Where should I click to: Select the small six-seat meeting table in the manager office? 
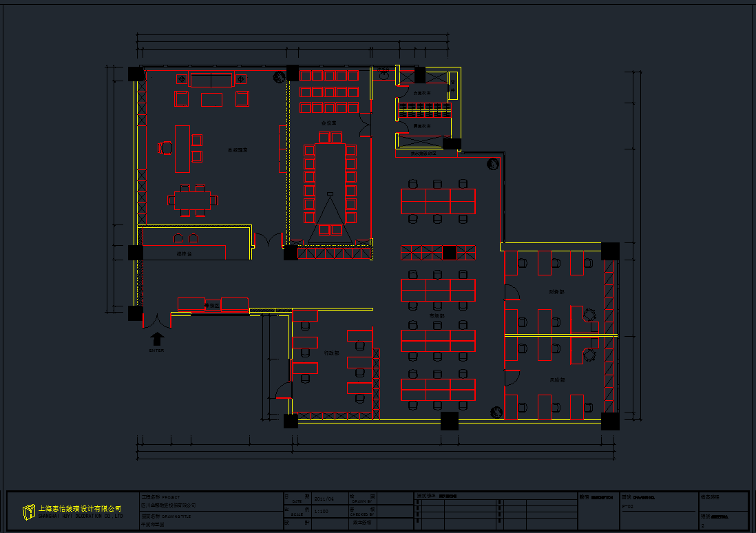[x=193, y=200]
